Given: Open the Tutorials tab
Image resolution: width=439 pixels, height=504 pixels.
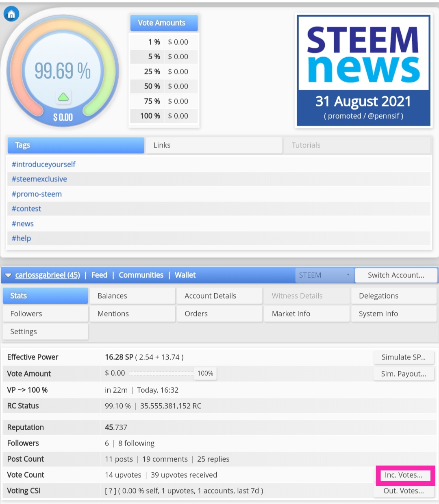Looking at the screenshot, I should [357, 145].
